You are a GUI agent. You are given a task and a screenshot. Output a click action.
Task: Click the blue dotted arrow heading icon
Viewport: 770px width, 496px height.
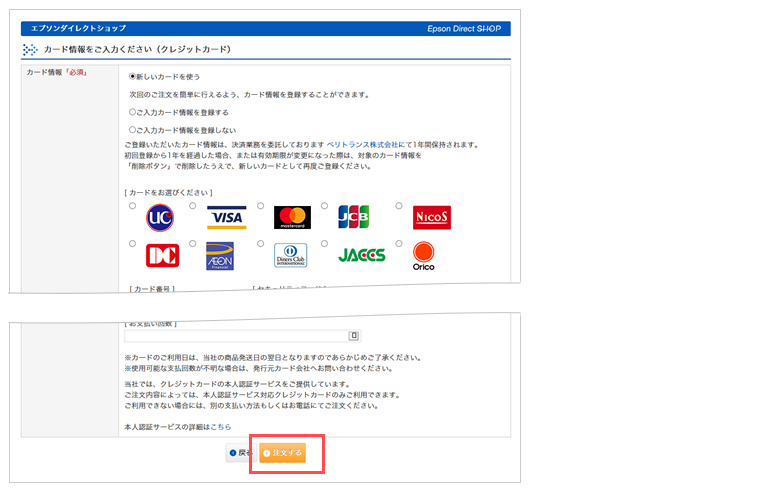[x=30, y=50]
